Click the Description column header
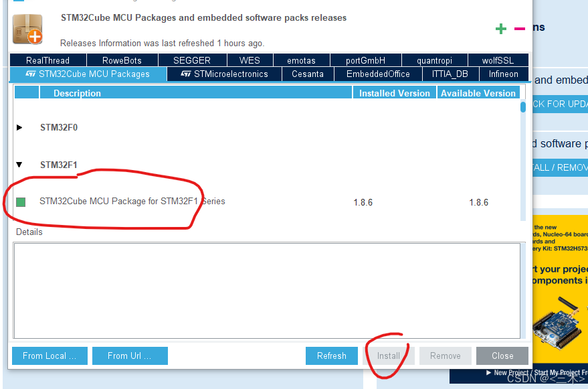This screenshot has width=588, height=389. [196, 93]
